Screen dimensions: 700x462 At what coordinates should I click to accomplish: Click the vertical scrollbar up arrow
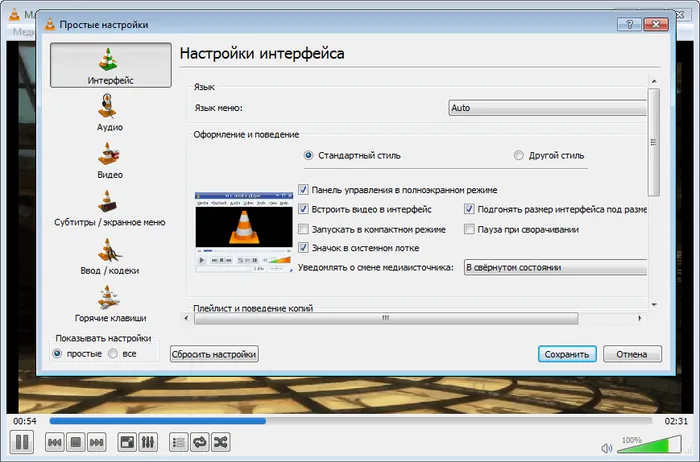(x=654, y=81)
